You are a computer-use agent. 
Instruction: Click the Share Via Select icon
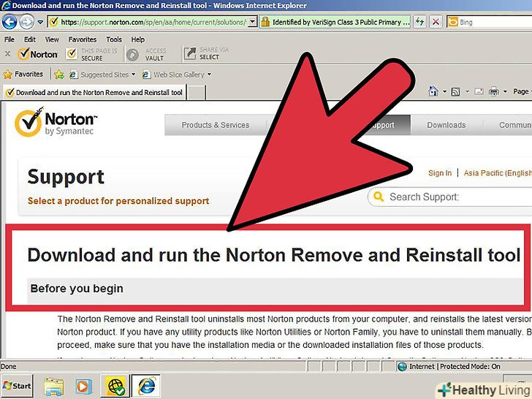(190, 53)
